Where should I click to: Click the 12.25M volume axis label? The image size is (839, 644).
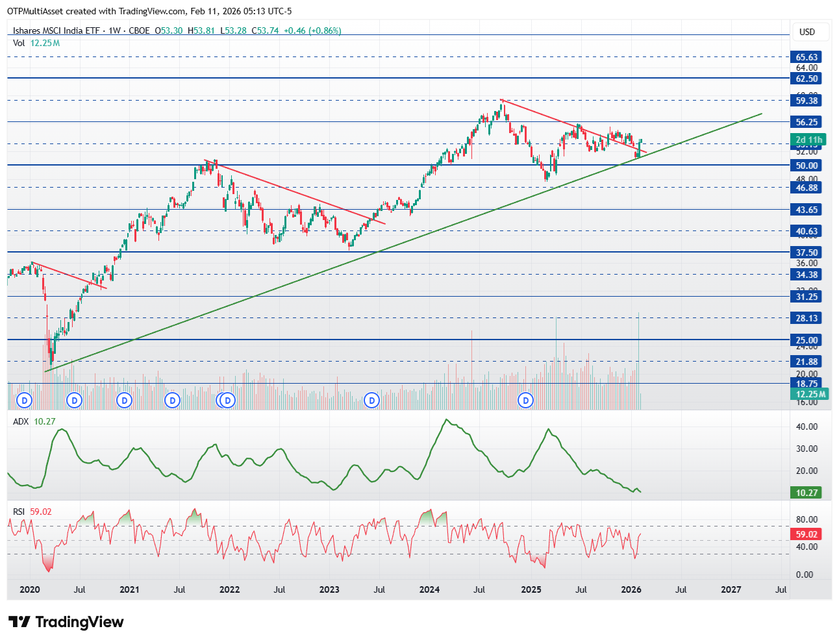click(x=810, y=394)
